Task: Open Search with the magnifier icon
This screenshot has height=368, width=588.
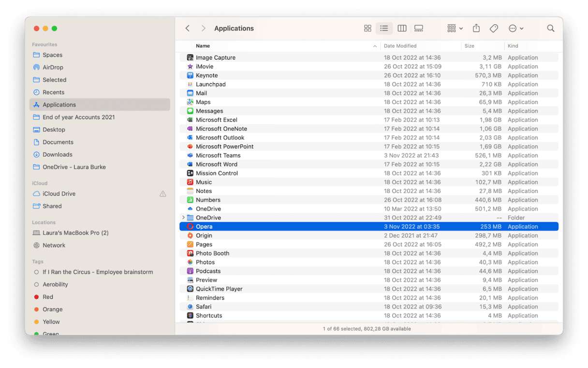Action: (551, 28)
